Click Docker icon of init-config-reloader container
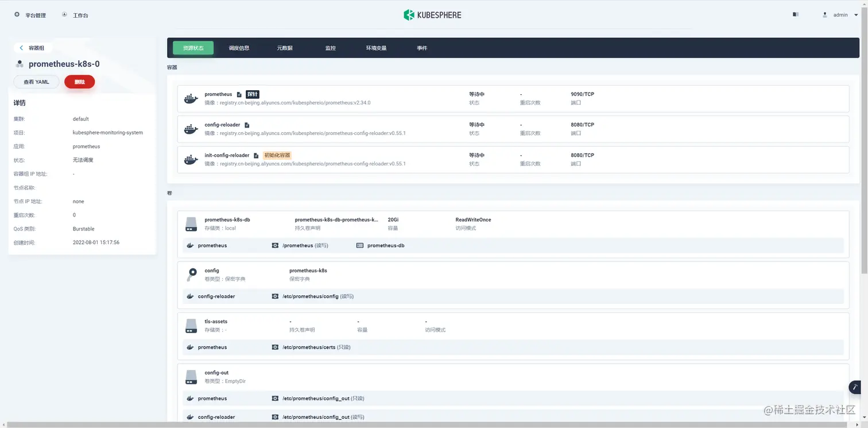 pyautogui.click(x=191, y=160)
